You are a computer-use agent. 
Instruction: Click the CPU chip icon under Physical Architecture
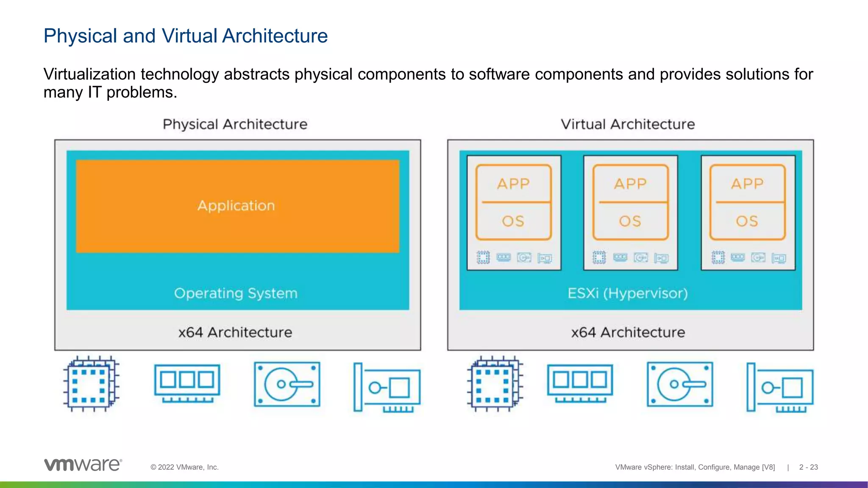click(x=91, y=384)
